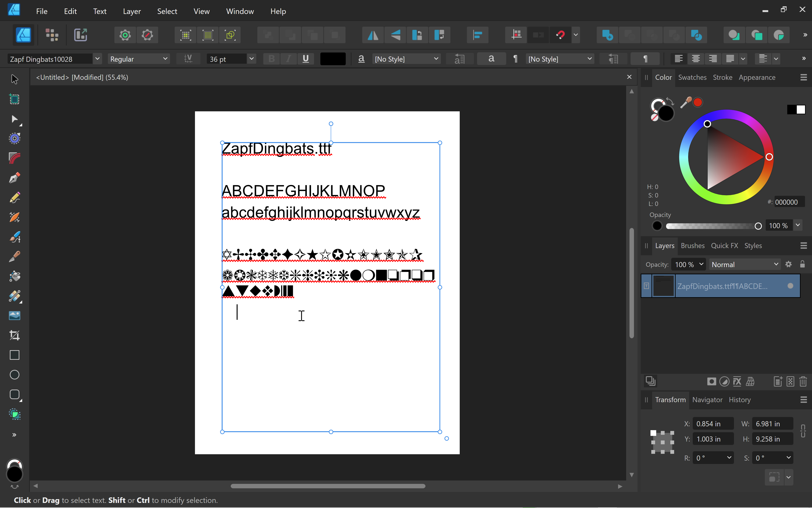Click the Flip Horizontal icon
The width and height of the screenshot is (812, 508).
pyautogui.click(x=373, y=35)
